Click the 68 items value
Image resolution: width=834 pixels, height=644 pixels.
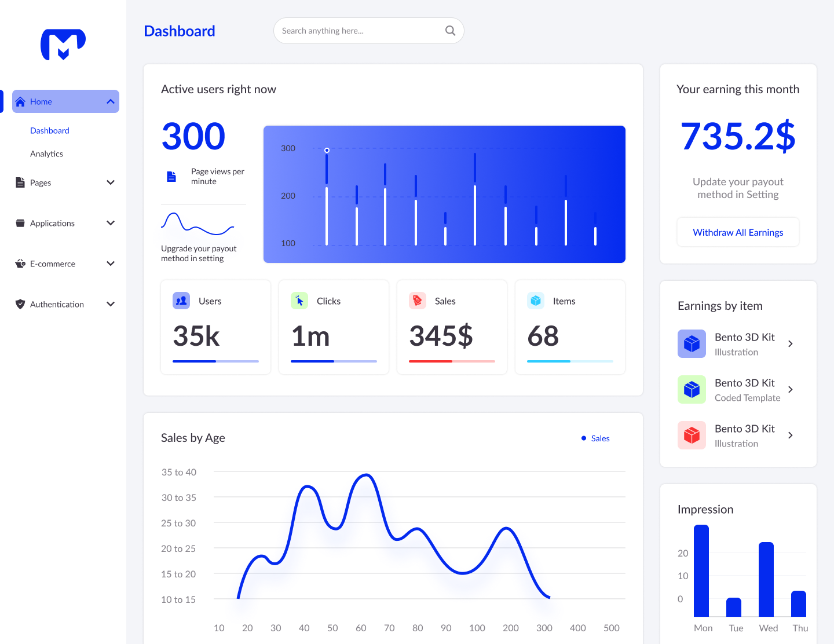pos(543,336)
